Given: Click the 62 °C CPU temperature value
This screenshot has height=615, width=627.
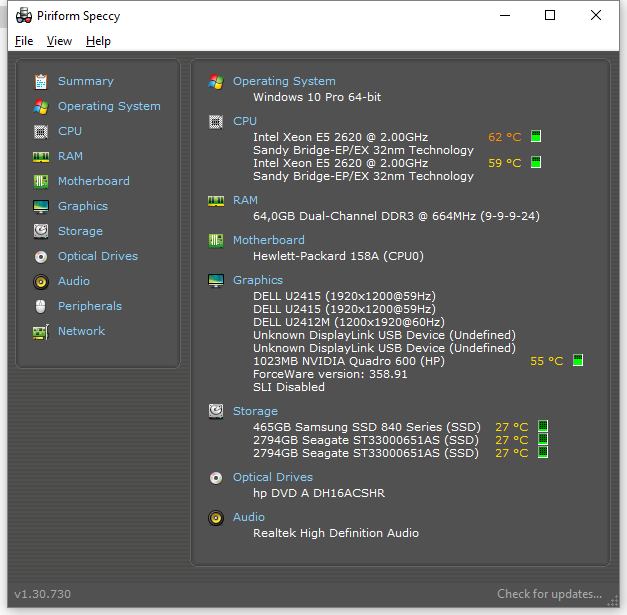Looking at the screenshot, I should 505,137.
